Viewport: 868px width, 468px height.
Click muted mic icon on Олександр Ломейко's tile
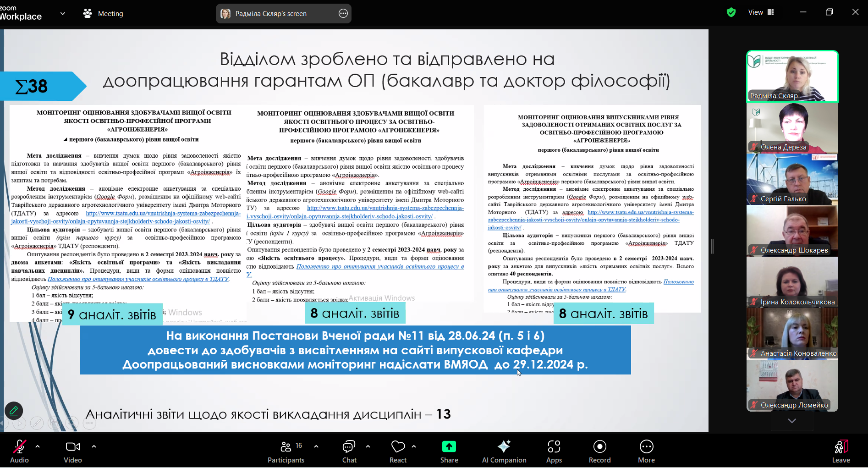pos(754,405)
